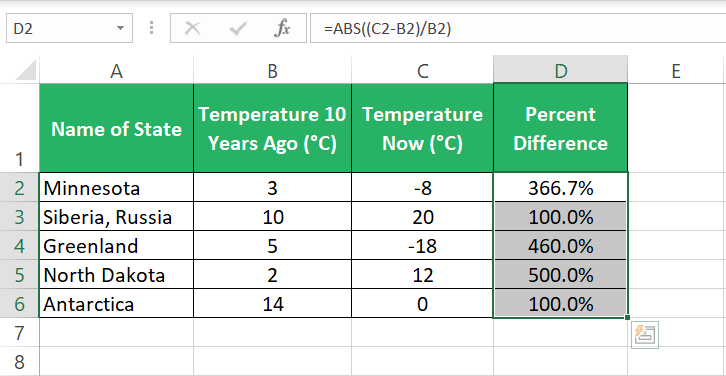
Task: Expand the Name Box dropdown arrow
Action: tap(120, 28)
